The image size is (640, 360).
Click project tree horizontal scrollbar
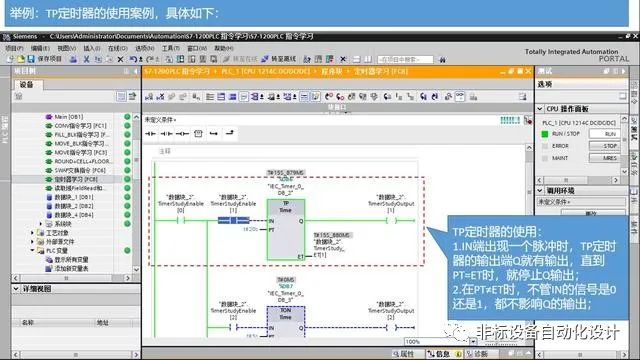[x=71, y=278]
